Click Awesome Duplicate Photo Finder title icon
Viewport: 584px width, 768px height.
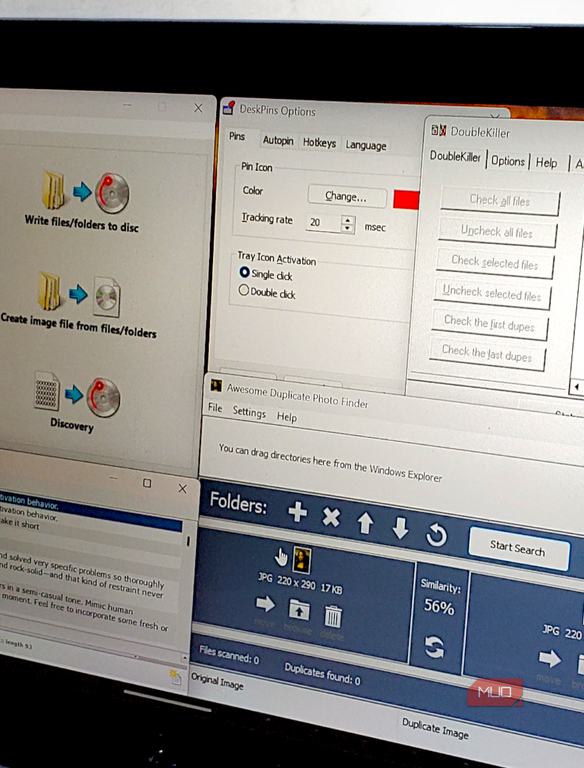click(216, 385)
